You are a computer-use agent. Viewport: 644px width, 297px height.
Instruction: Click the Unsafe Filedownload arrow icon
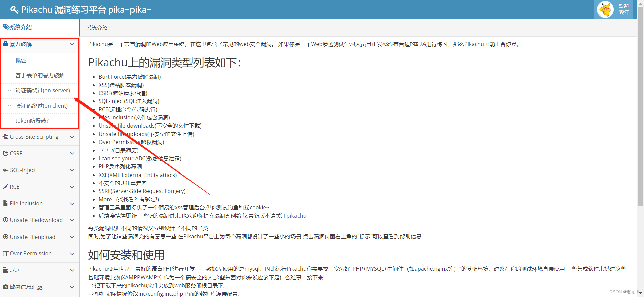5,220
